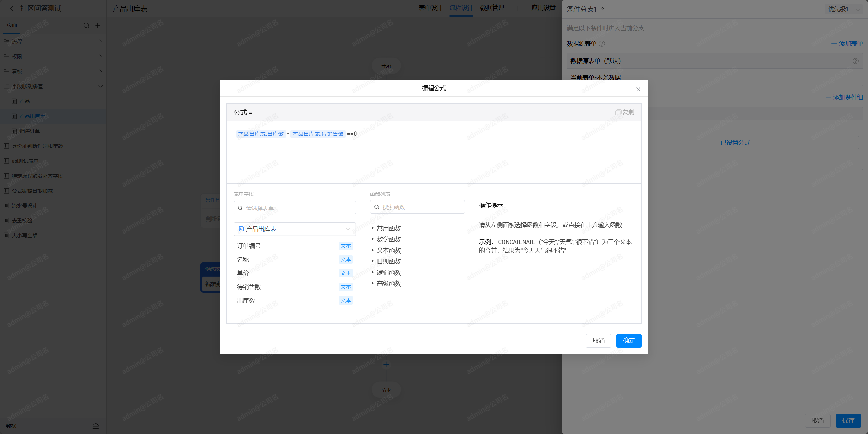Screen dimensions: 868x434
Task: Expand the 逻辑函数 category
Action: point(388,273)
